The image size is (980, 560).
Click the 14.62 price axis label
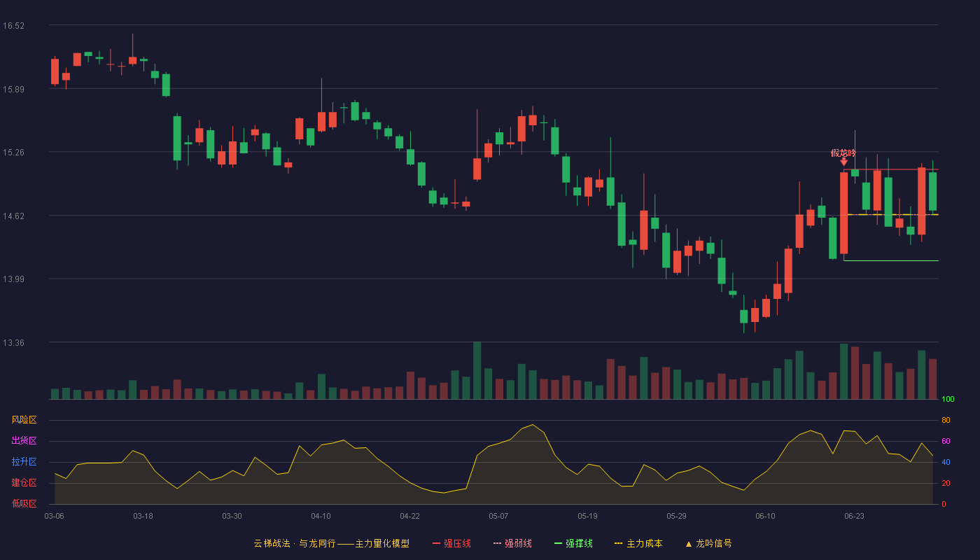(13, 216)
